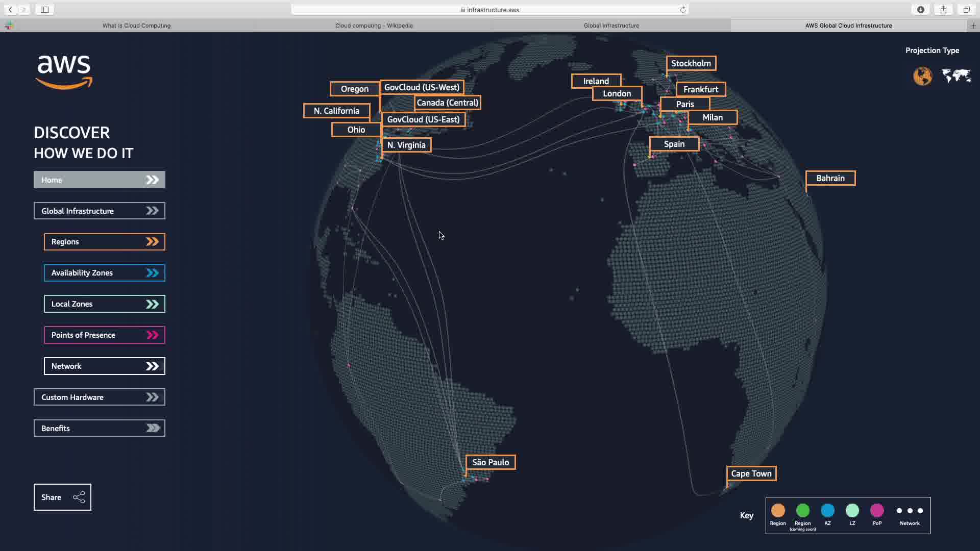Switch to What is Cloud Computing tab

pyautogui.click(x=136, y=26)
